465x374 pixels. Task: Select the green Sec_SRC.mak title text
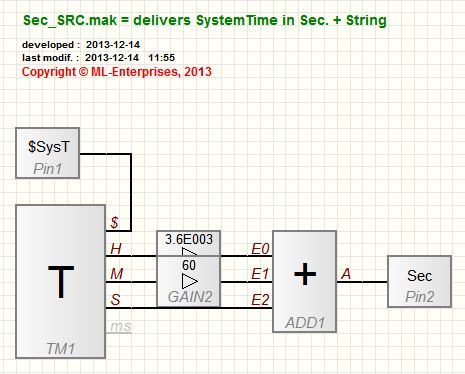[205, 20]
